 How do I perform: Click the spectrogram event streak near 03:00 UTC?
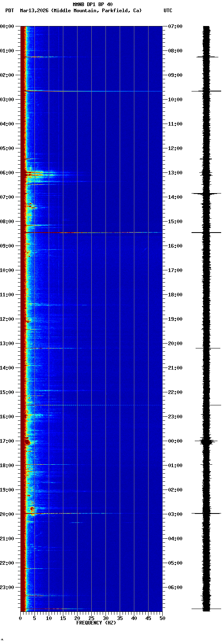73,513
